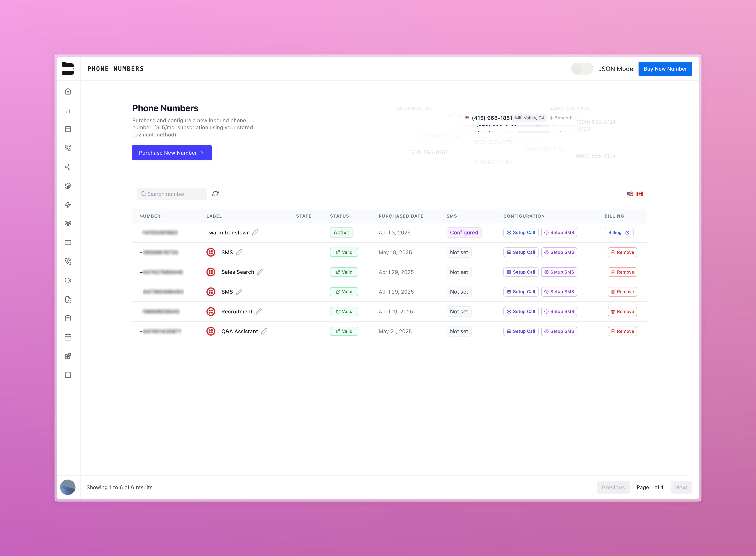Click Buy New Number button
This screenshot has width=756, height=556.
click(665, 69)
